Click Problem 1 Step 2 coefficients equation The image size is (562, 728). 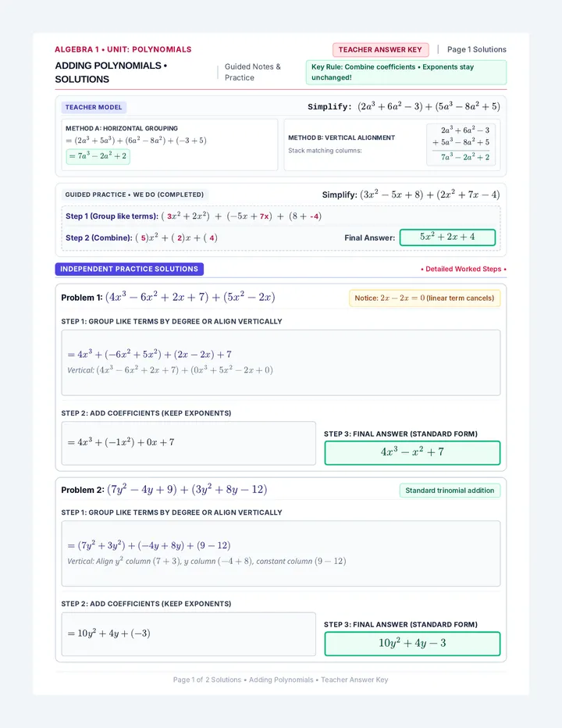tap(121, 442)
